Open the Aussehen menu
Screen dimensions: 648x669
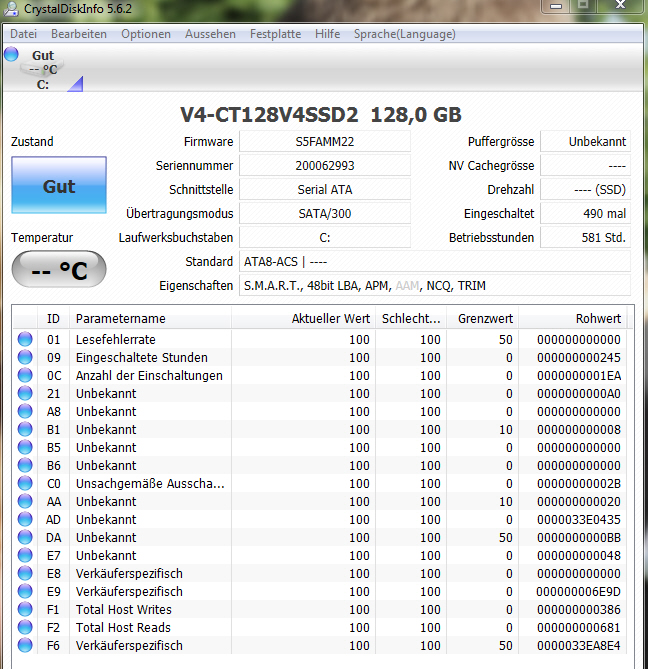(210, 34)
